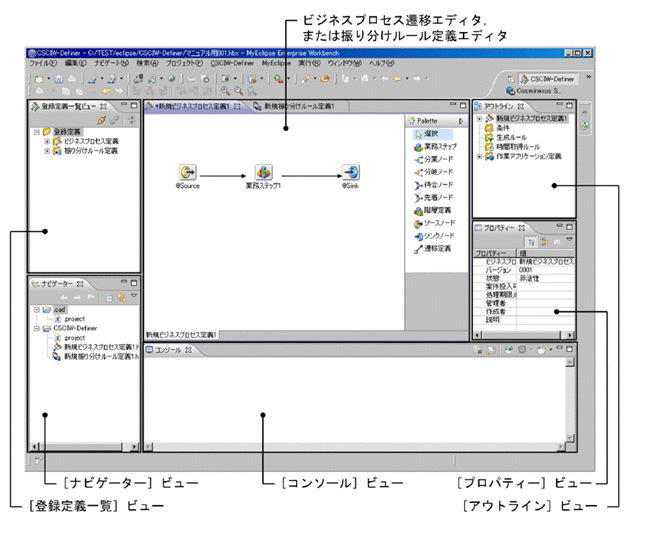Click the コンソール horizontal scrollbar

pyautogui.click(x=355, y=446)
